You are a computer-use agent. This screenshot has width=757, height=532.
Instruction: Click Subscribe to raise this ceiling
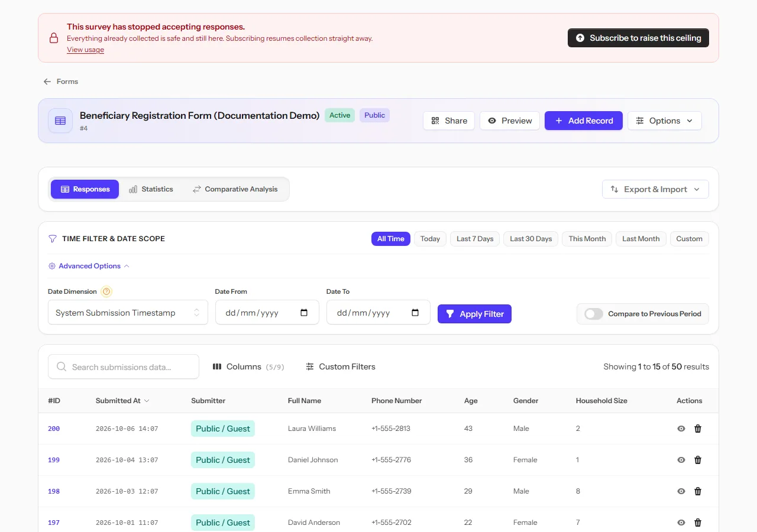click(x=638, y=38)
